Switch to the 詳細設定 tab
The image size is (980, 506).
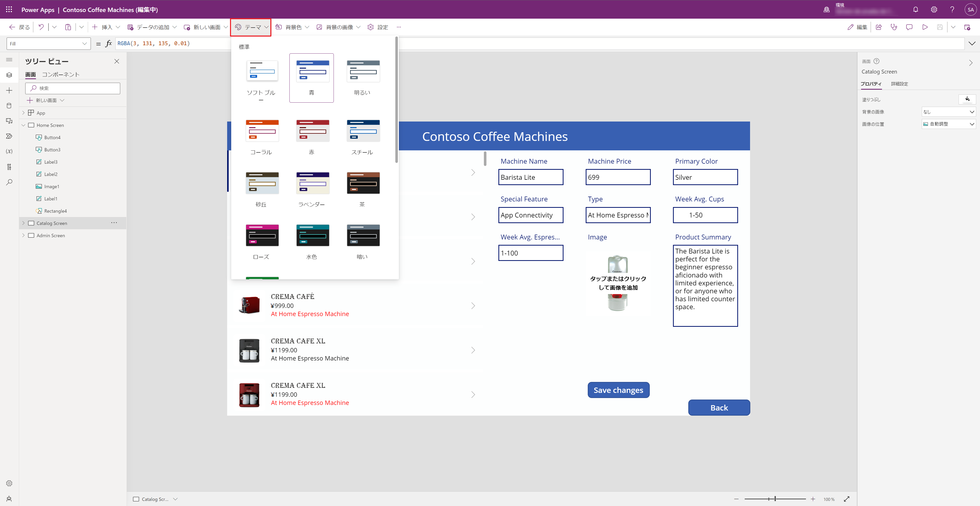point(899,84)
